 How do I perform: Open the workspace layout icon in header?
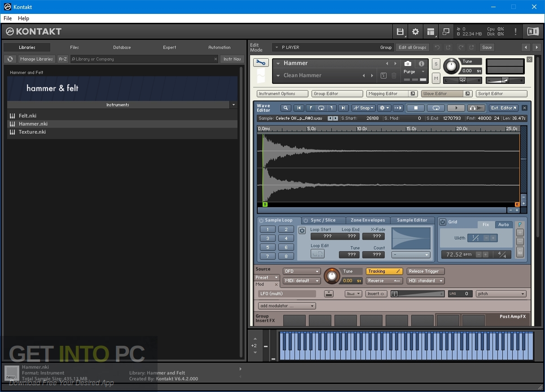pos(431,31)
